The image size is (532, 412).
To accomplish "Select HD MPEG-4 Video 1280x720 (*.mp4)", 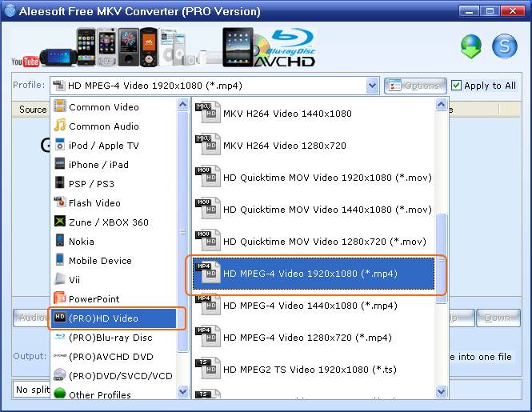I will tap(307, 338).
